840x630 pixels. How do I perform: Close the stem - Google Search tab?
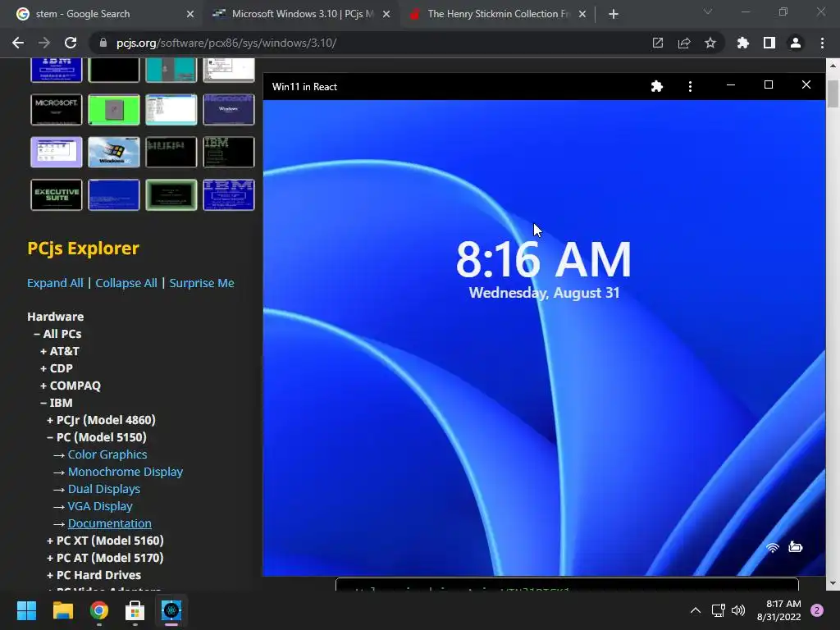point(190,14)
